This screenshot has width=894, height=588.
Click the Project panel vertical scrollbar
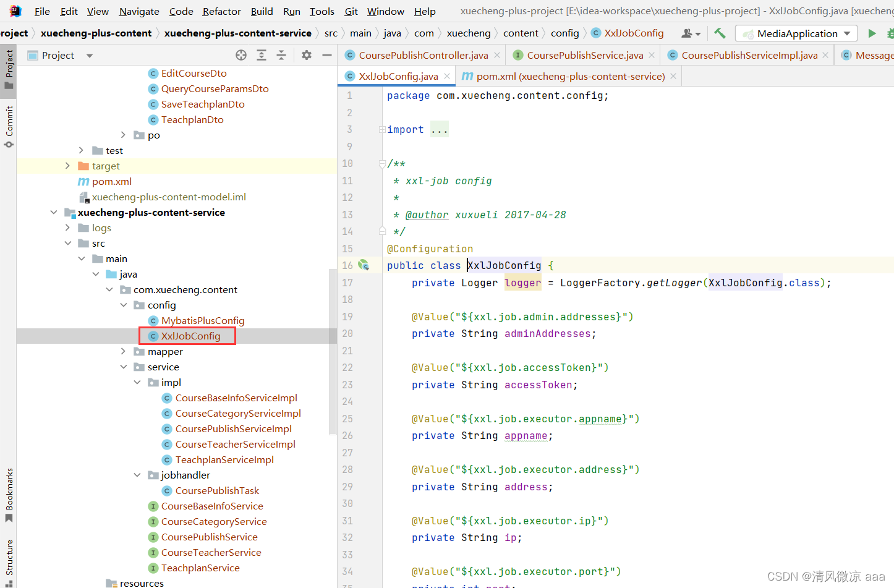(x=333, y=352)
